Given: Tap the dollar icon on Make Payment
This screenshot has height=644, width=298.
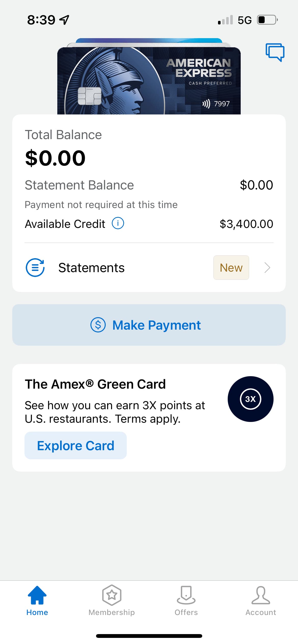Looking at the screenshot, I should pyautogui.click(x=98, y=325).
